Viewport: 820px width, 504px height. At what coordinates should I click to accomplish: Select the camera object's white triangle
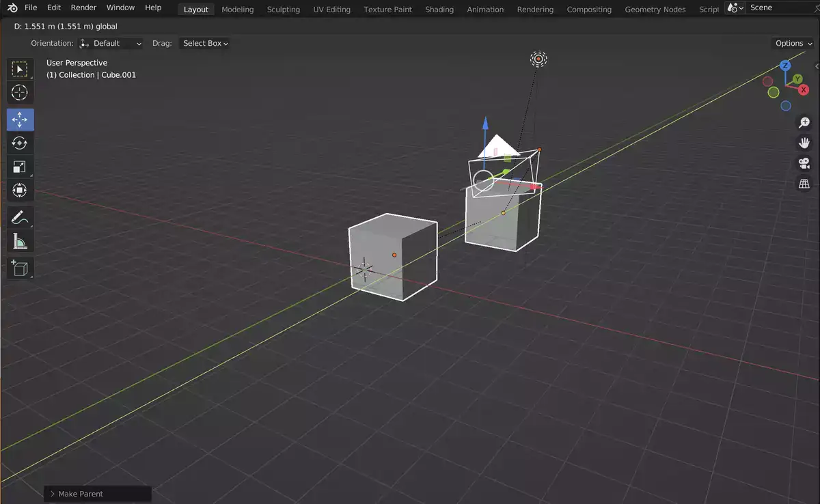(498, 146)
